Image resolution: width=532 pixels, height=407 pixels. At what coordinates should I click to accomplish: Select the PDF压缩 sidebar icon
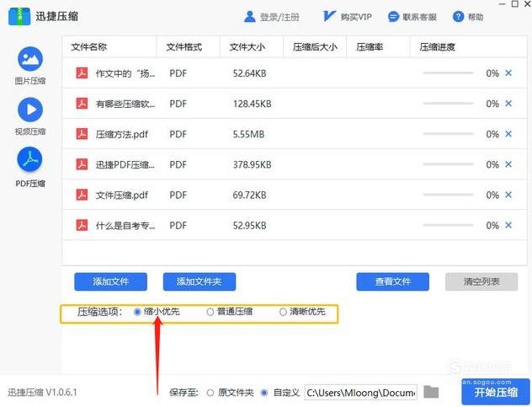(30, 159)
